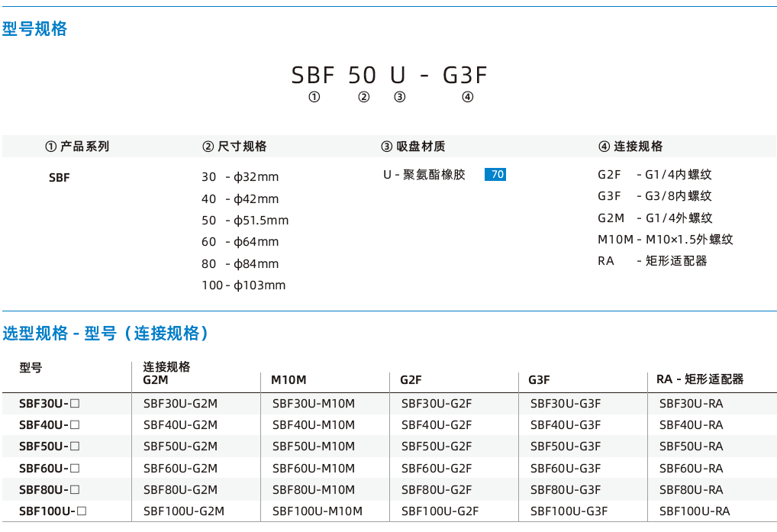Select the ④ 连接规格 column header
Screen dimensions: 777x532
(x=630, y=147)
